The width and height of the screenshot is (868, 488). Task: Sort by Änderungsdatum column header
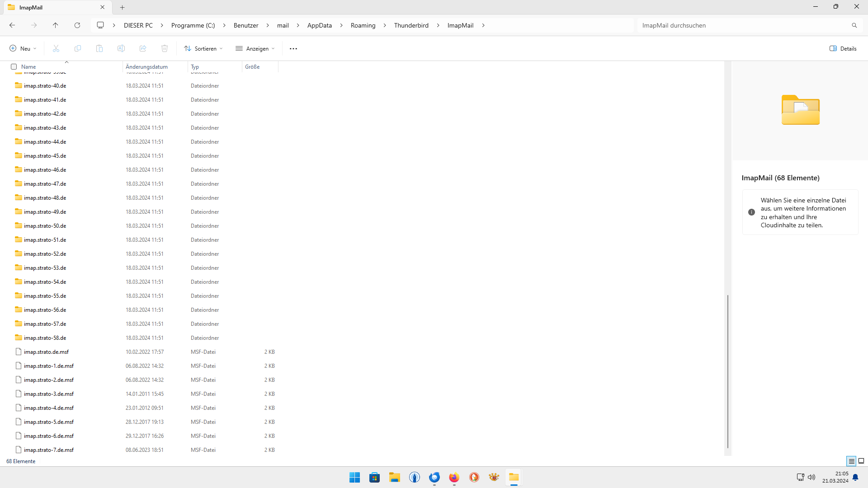[x=155, y=66]
